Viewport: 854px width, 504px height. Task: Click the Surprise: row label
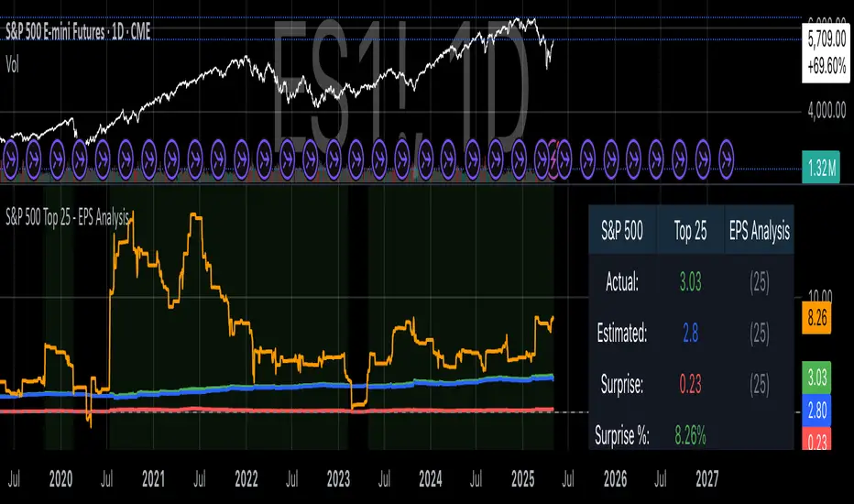pos(622,384)
